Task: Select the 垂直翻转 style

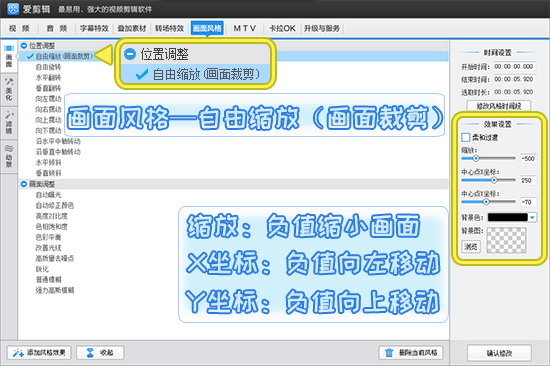Action: pos(48,88)
